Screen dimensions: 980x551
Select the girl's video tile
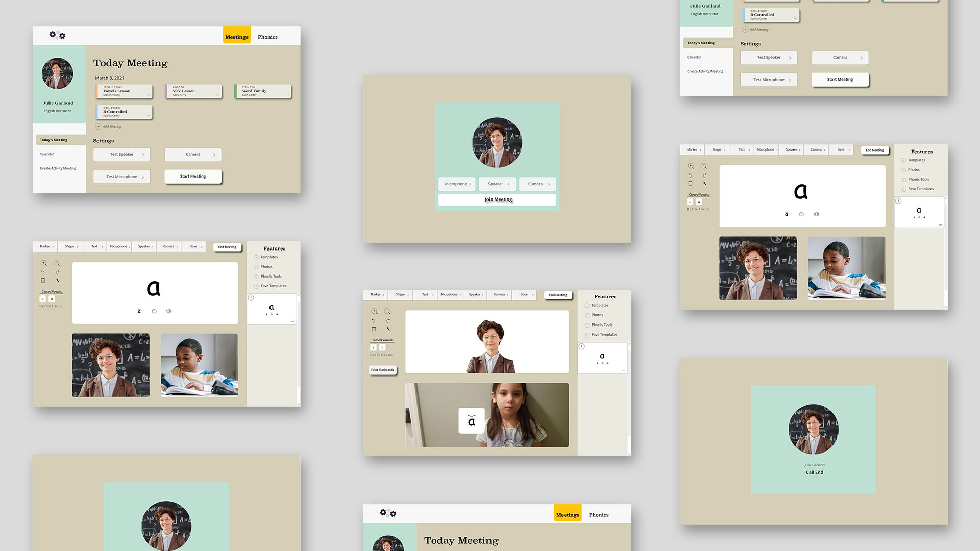(x=487, y=415)
